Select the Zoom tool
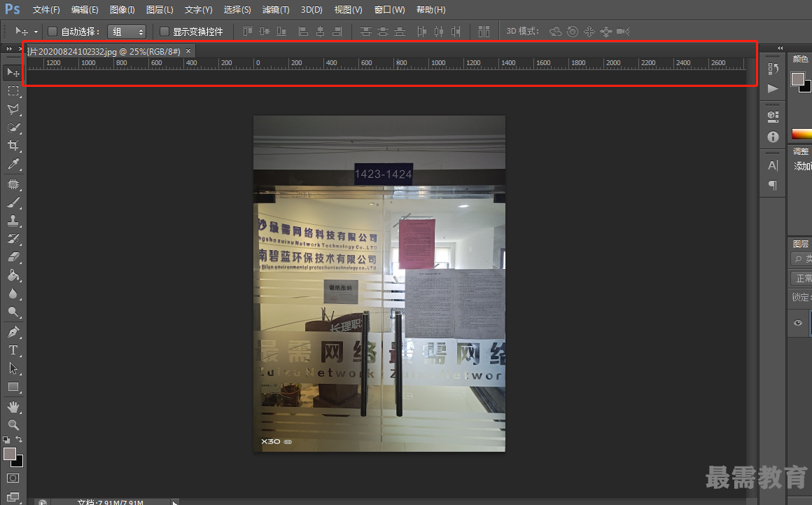 tap(13, 425)
